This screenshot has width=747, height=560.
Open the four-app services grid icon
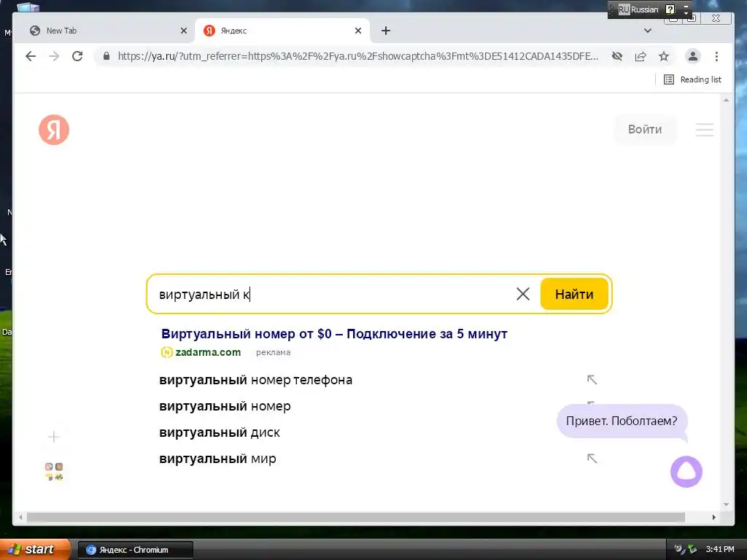(x=54, y=472)
